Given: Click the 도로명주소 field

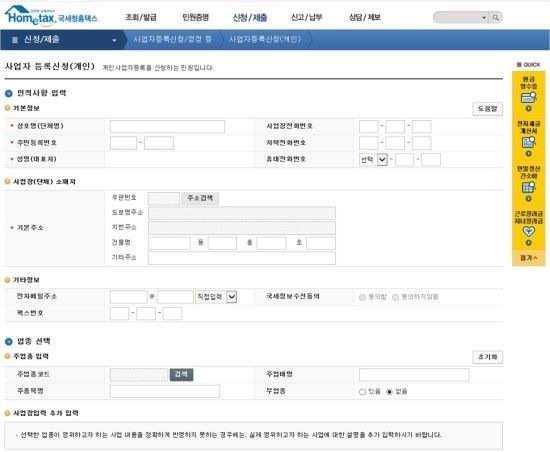Looking at the screenshot, I should 242,213.
